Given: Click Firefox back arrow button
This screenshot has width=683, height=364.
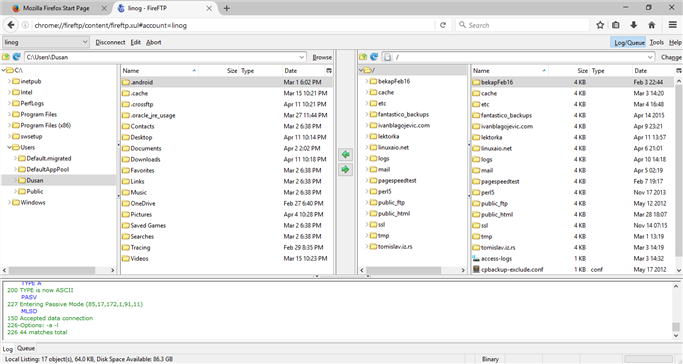Looking at the screenshot, I should tap(10, 25).
